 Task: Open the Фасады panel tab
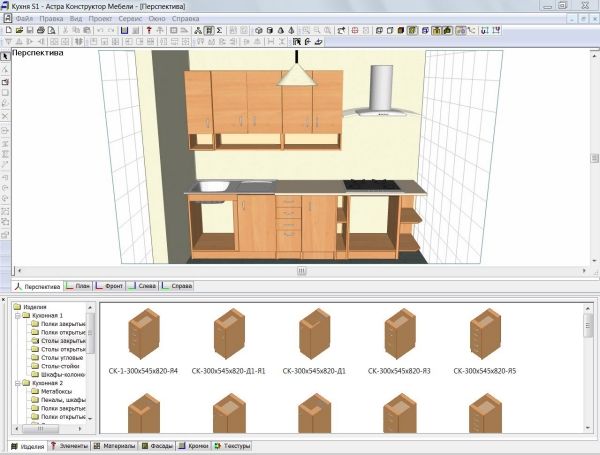159,446
